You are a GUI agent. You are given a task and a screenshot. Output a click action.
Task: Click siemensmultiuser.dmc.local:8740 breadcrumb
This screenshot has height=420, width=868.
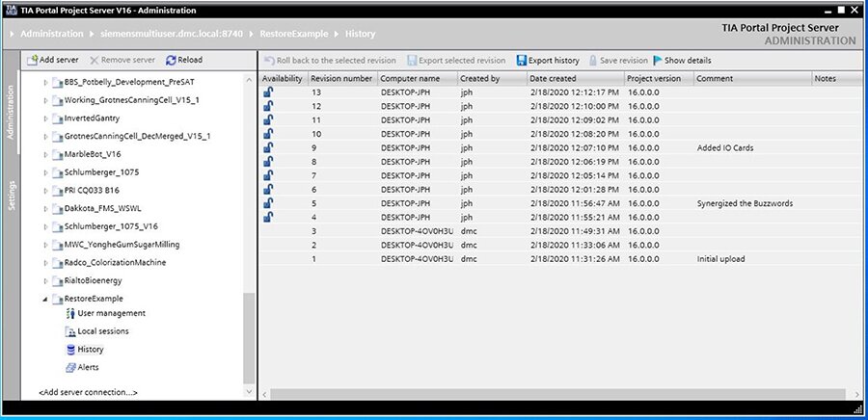point(172,34)
